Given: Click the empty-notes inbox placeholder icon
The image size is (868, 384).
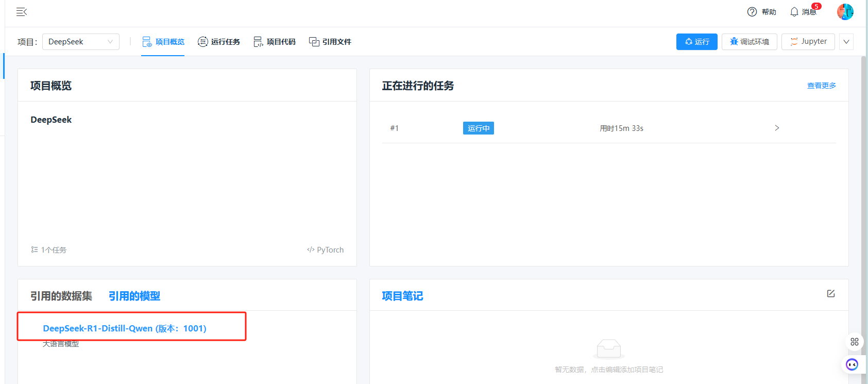Looking at the screenshot, I should 608,349.
